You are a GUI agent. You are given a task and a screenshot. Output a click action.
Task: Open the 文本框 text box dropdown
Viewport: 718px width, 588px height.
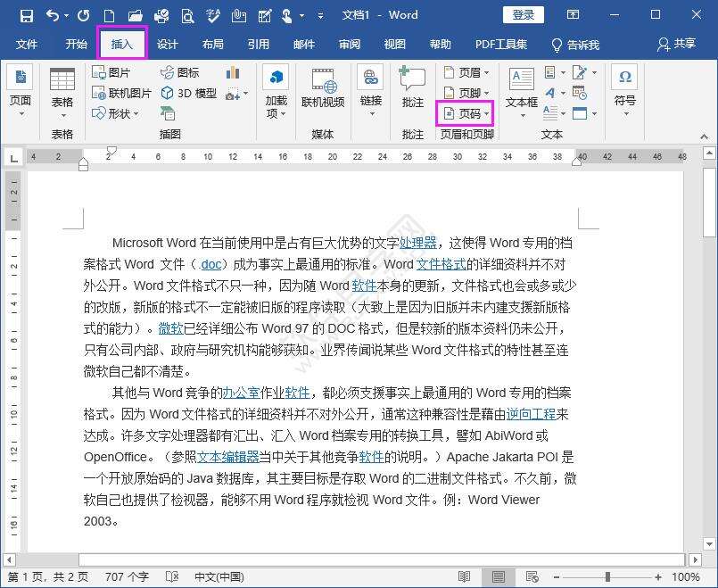[x=523, y=115]
